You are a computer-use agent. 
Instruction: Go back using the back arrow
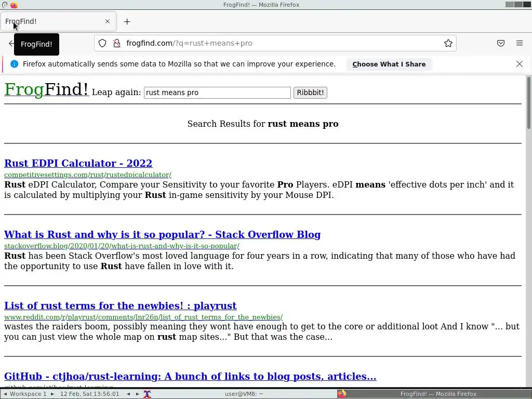11,44
